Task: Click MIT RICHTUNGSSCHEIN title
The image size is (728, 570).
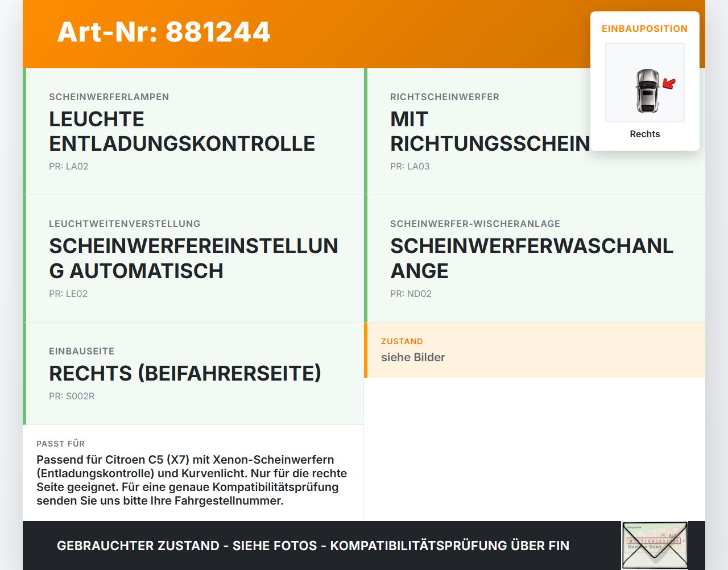Action: (x=490, y=131)
